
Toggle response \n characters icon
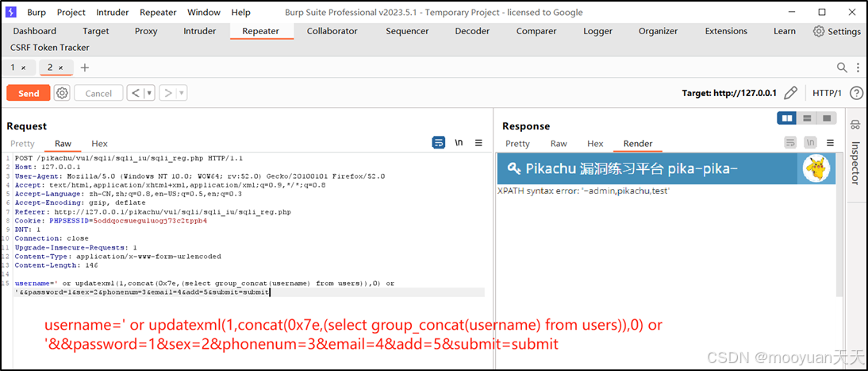[810, 143]
